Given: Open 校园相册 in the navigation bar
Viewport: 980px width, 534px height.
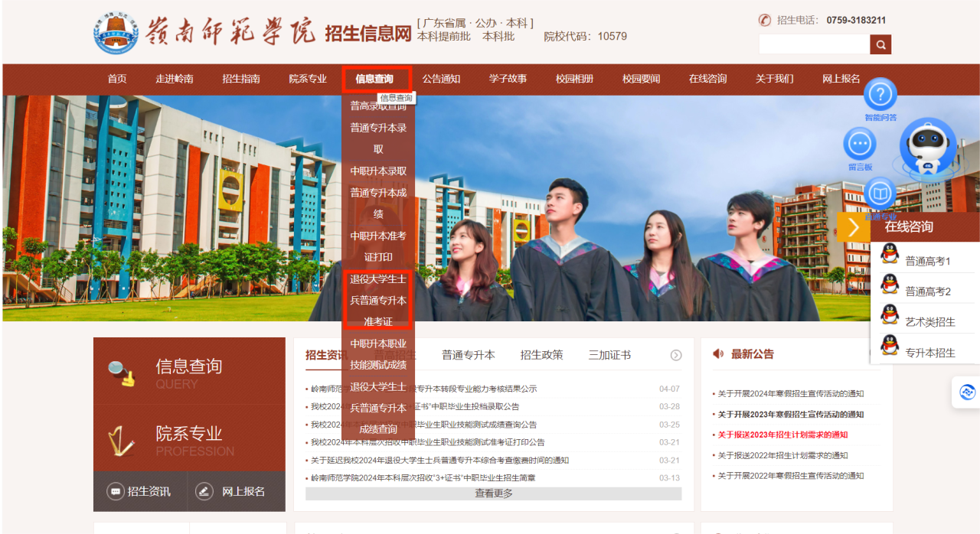Looking at the screenshot, I should [575, 79].
